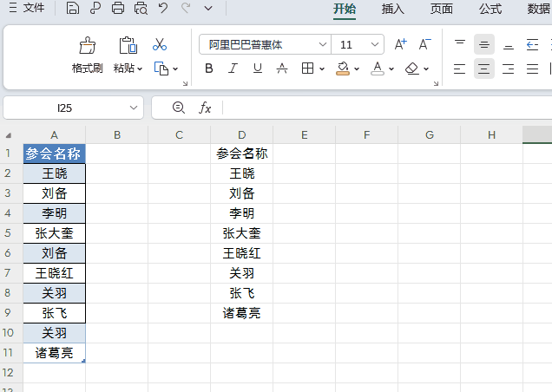Toggle bold formatting

coord(209,69)
